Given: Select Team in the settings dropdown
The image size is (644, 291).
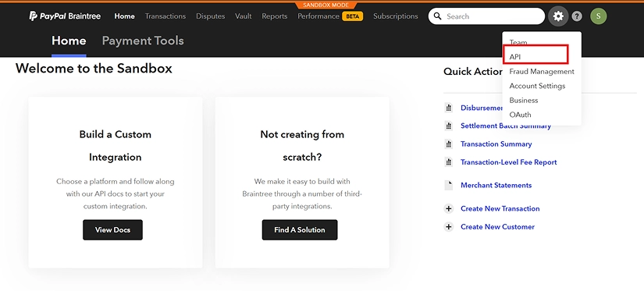Looking at the screenshot, I should [x=518, y=42].
